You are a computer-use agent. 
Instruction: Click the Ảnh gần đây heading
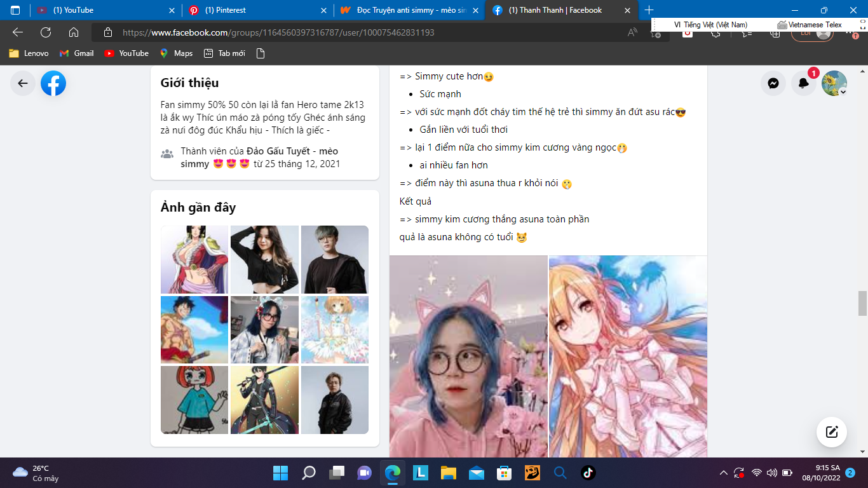coord(198,207)
